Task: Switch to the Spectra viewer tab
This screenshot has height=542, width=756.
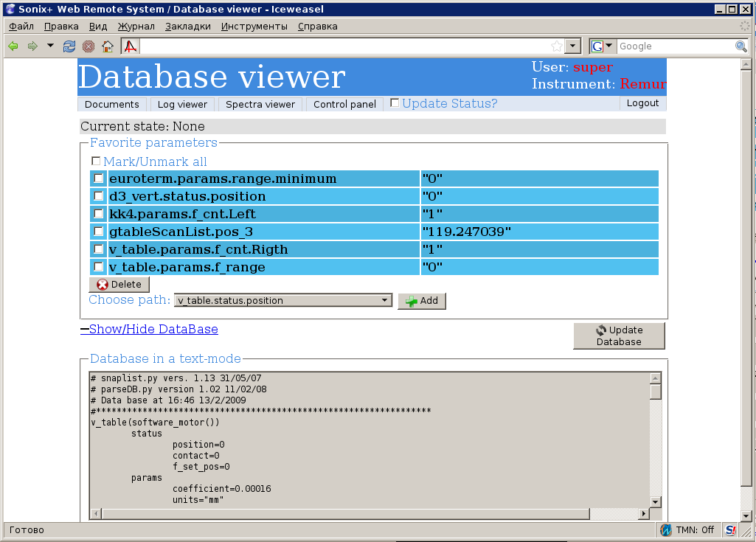Action: pos(260,104)
